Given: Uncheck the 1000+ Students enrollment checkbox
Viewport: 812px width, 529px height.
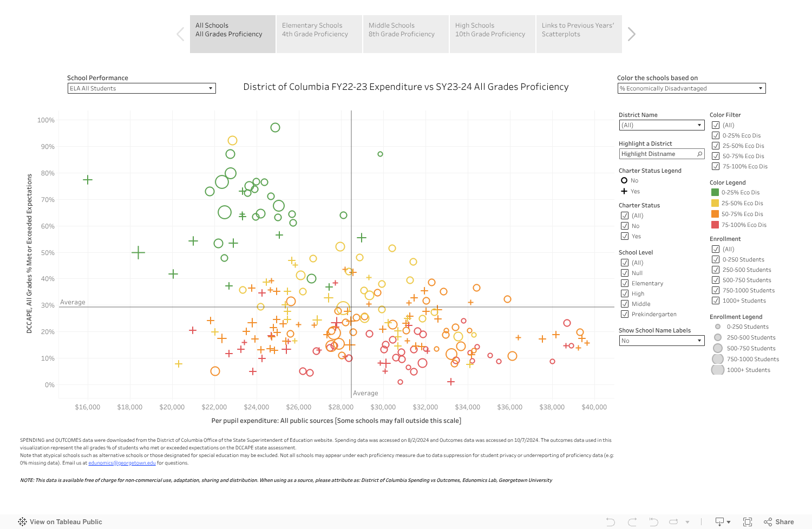Looking at the screenshot, I should 716,301.
